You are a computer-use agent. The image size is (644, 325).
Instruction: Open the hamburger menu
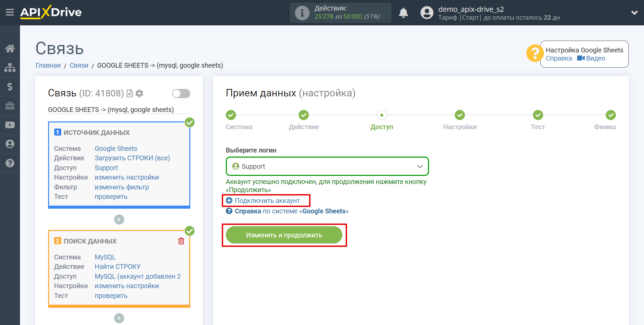pos(10,13)
